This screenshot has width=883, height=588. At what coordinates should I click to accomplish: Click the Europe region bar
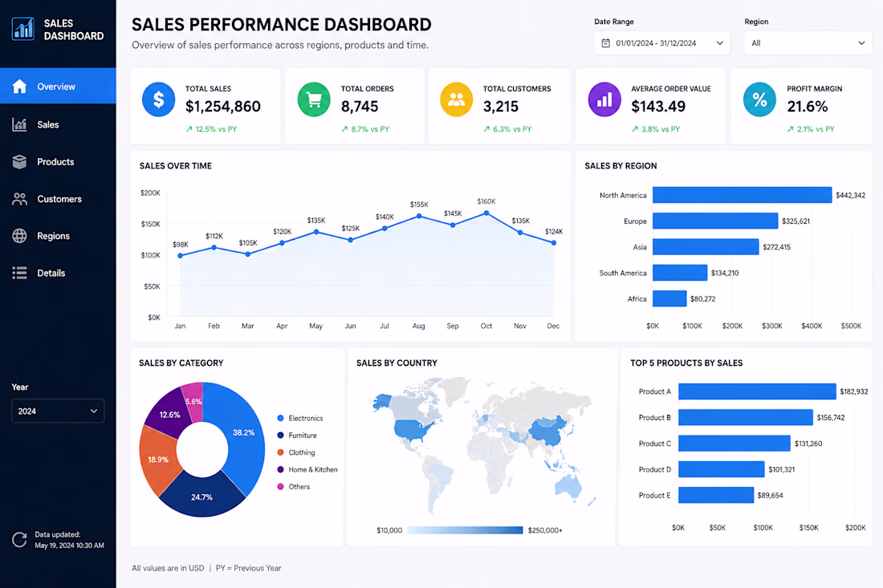pyautogui.click(x=715, y=221)
